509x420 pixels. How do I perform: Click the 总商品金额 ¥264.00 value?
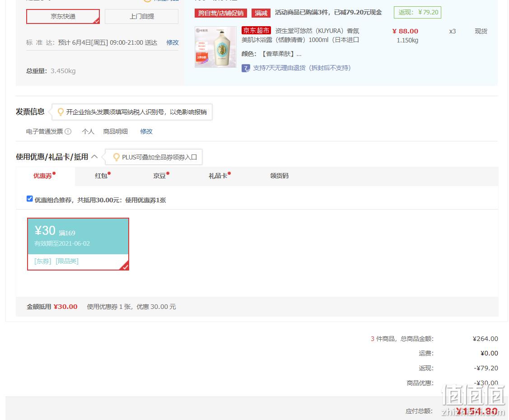(486, 339)
